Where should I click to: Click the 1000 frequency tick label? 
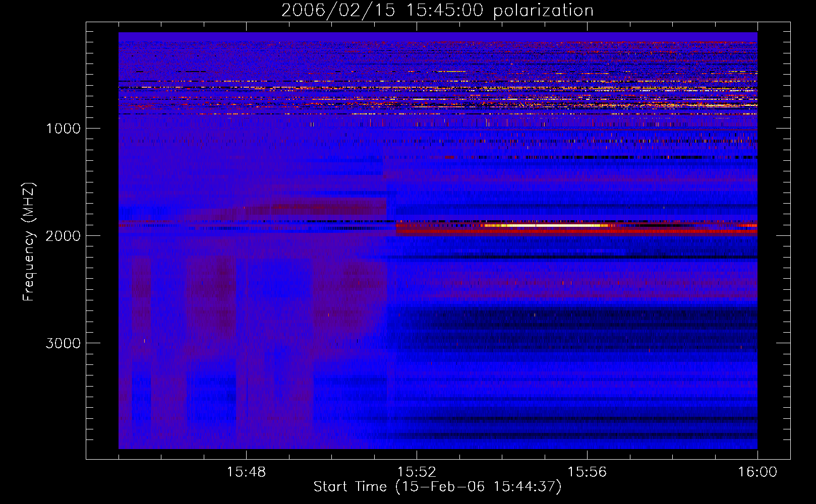[x=63, y=129]
